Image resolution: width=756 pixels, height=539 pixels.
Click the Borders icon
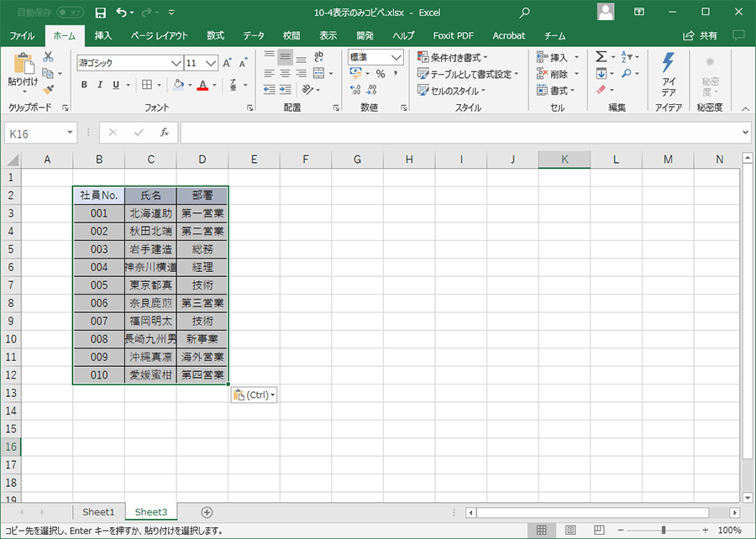pos(147,85)
